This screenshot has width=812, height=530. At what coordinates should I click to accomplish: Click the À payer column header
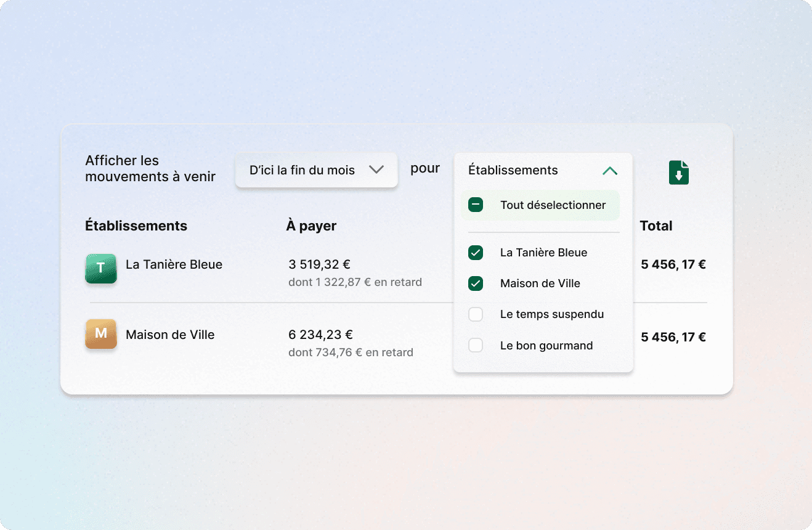(x=312, y=226)
